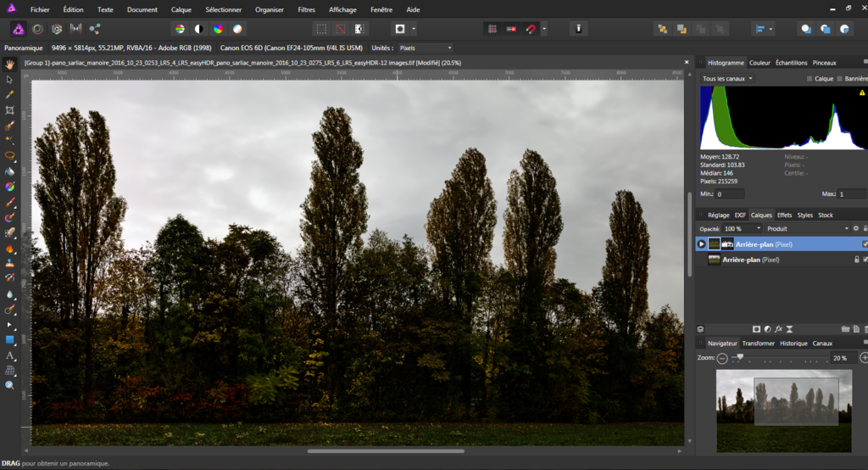Screen dimensions: 868x470
Task: Click the Mask Layer button in Calques
Action: (756, 329)
